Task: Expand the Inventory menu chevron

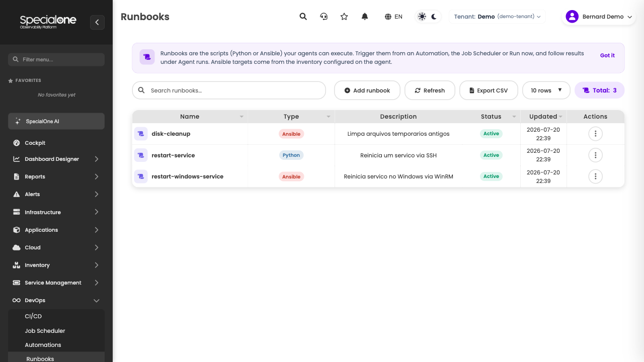Action: tap(96, 265)
